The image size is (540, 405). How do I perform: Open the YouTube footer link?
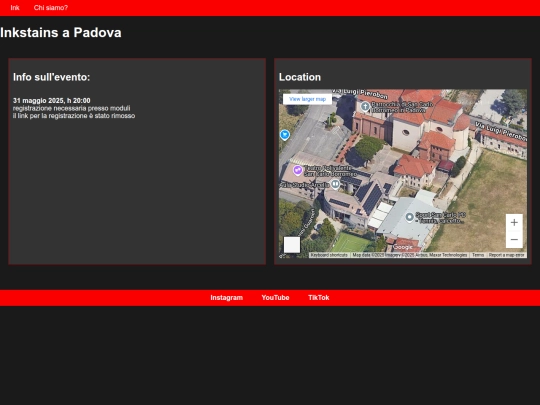[x=275, y=298]
